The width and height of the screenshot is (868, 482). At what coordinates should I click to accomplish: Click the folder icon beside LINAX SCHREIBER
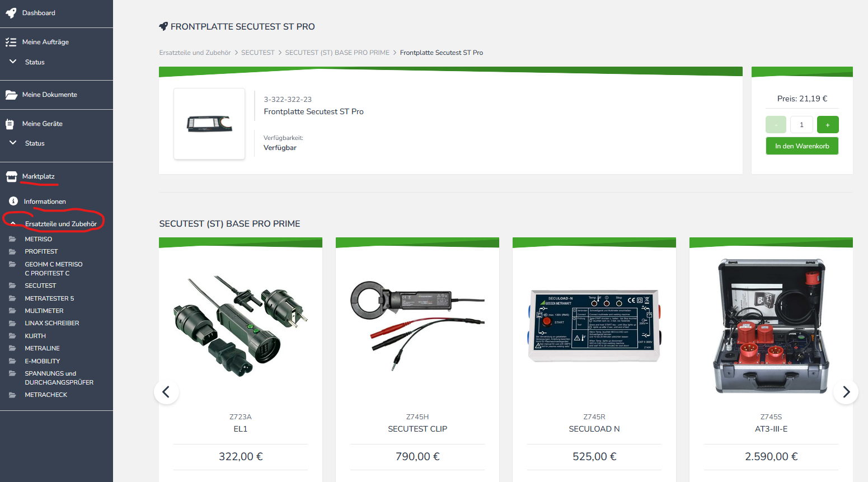click(x=12, y=323)
